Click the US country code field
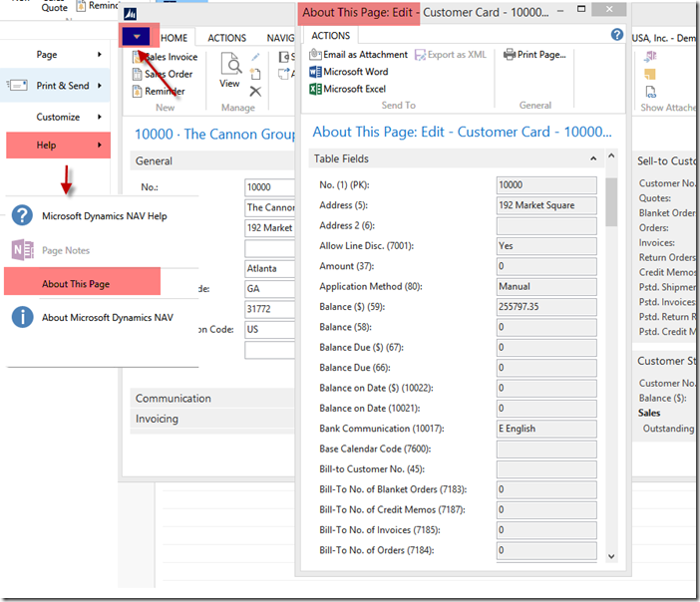Viewport: 700px width, 602px height. tap(269, 329)
